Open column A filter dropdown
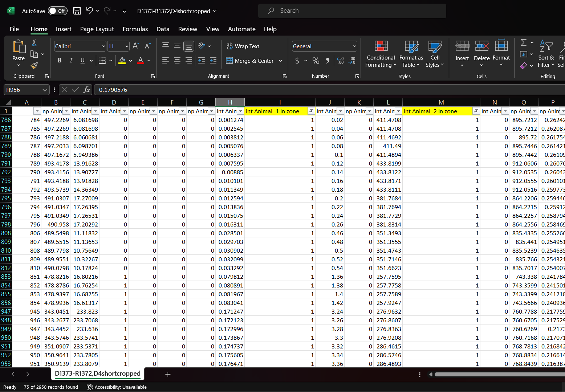This screenshot has height=392, width=565. click(x=37, y=111)
